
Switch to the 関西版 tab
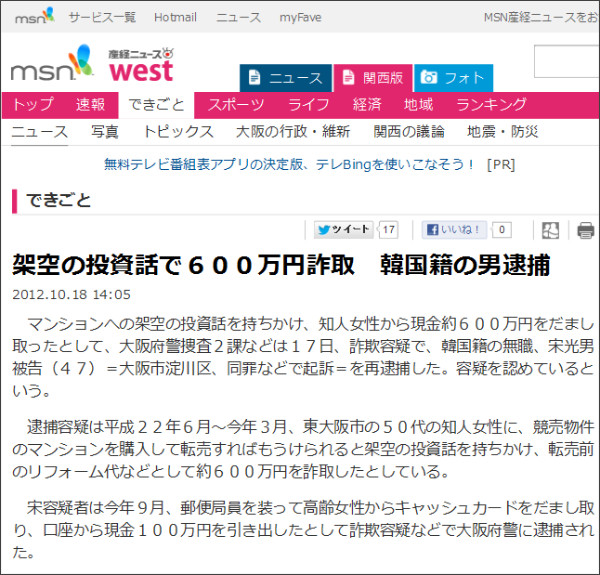(373, 78)
